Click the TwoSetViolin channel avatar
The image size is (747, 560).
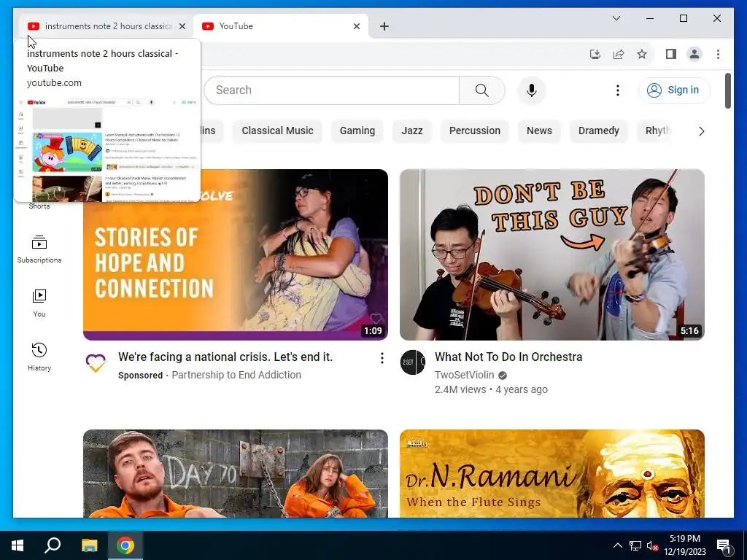413,362
